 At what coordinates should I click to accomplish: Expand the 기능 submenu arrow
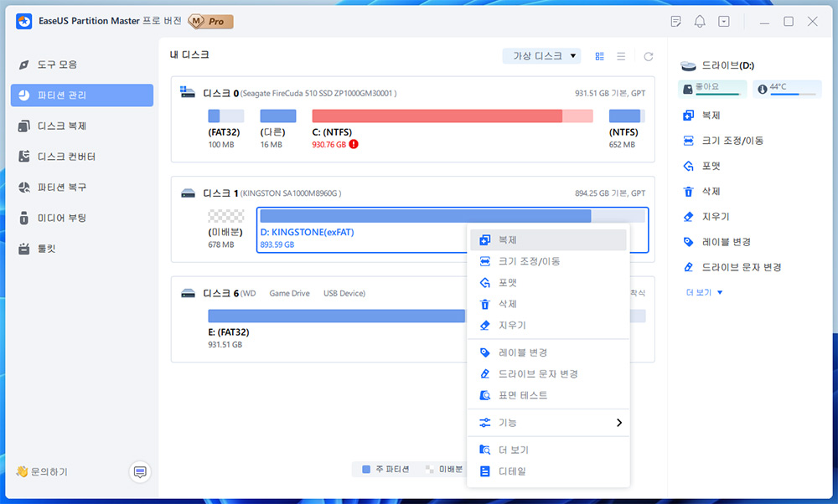[x=619, y=423]
